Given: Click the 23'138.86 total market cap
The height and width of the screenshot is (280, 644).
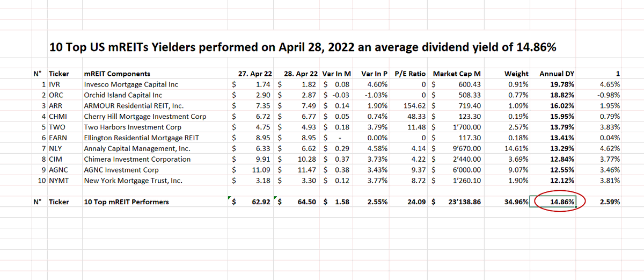Looking at the screenshot, I should [464, 202].
